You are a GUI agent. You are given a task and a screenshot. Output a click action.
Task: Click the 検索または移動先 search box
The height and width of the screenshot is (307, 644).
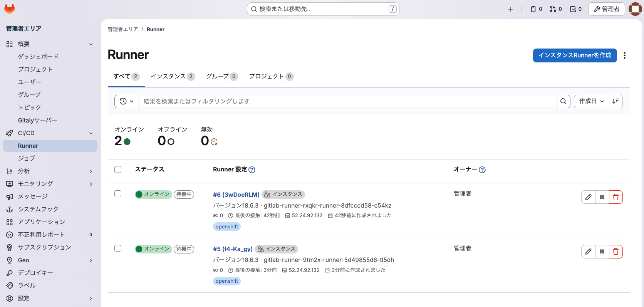pyautogui.click(x=323, y=9)
